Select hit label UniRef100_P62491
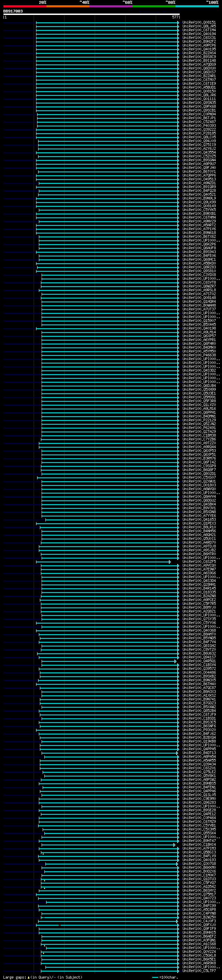Screen dimensions: 222x980 click(x=199, y=428)
